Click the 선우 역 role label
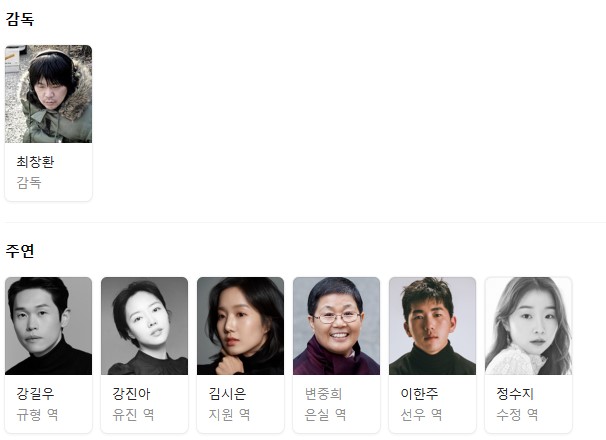Screen dimensions: 606x440 (x=421, y=415)
